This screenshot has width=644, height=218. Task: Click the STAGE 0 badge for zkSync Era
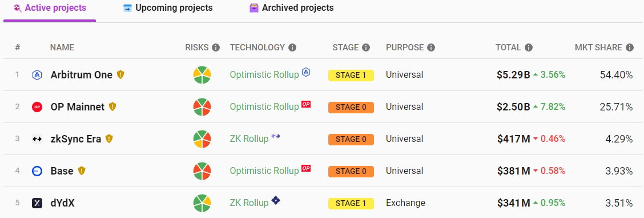(351, 140)
